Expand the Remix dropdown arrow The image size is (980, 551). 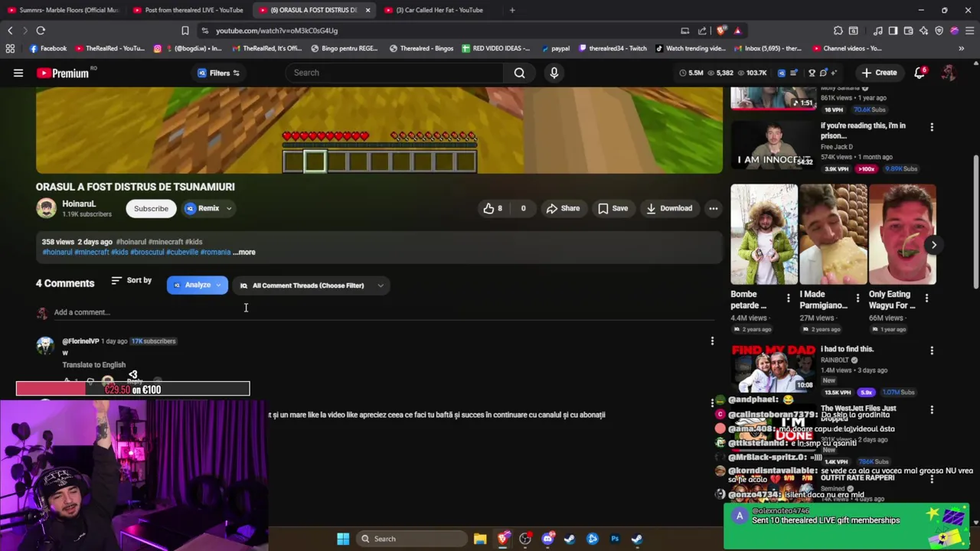[229, 208]
